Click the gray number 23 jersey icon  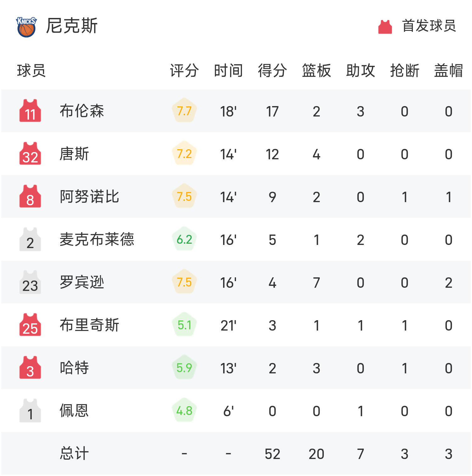tap(30, 282)
